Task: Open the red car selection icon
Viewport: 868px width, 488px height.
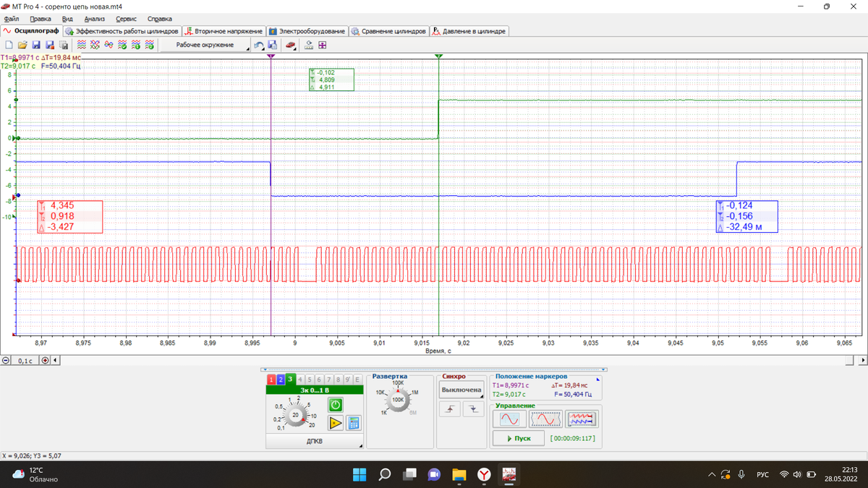Action: tap(290, 45)
